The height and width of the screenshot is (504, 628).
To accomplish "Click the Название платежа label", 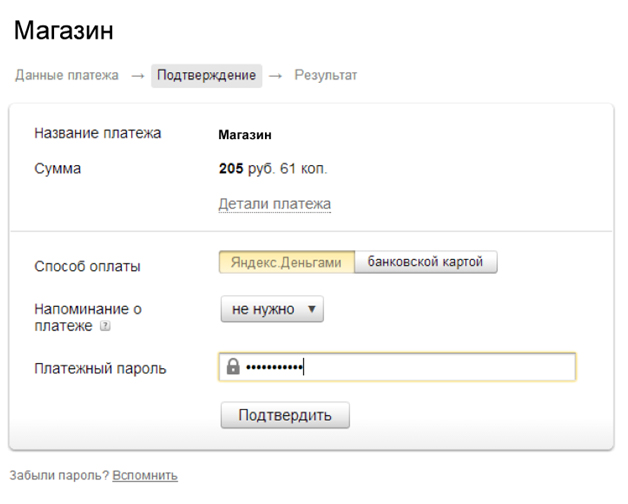I will (x=97, y=133).
